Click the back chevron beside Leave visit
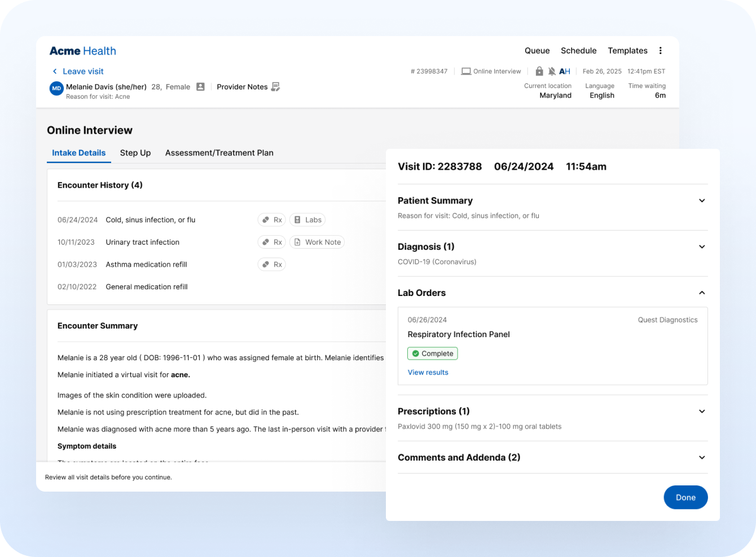Screen dimensions: 756x557 (x=55, y=72)
